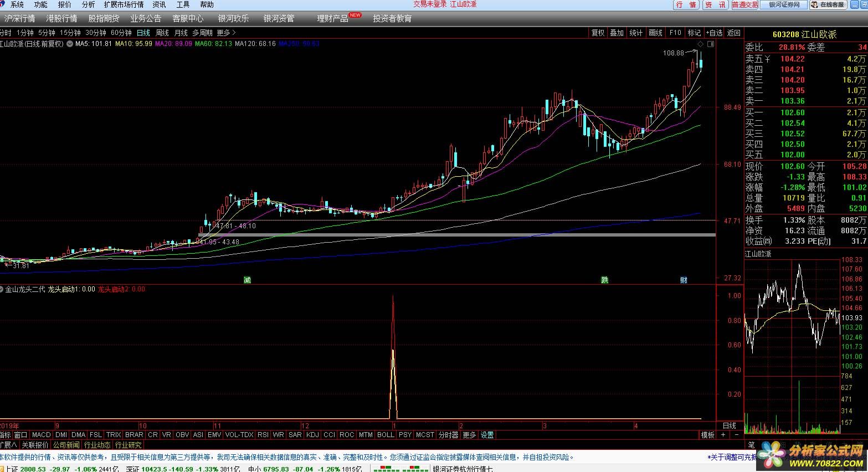Open the 模板 template selector
Screen dimensions: 868x472
tap(707, 435)
